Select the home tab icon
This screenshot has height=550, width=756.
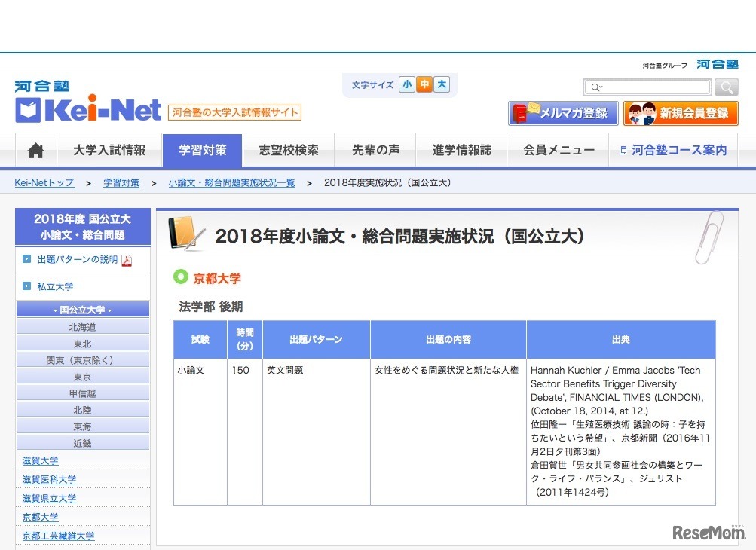point(35,149)
